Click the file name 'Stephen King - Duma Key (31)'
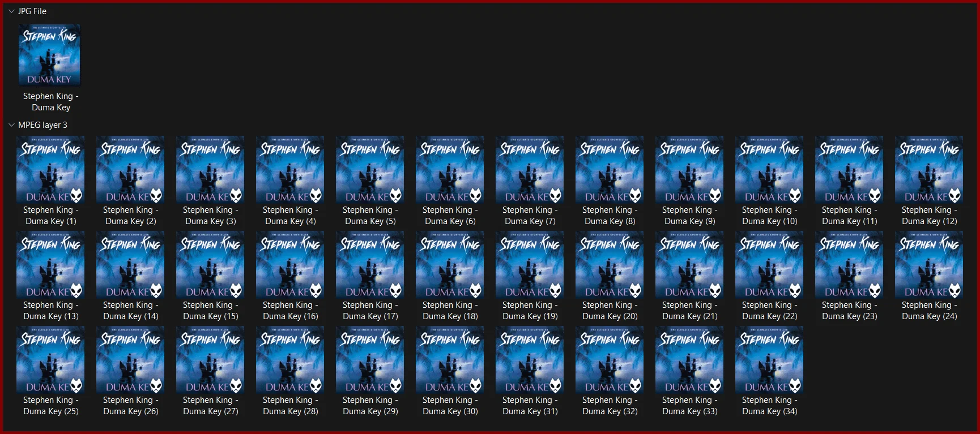 click(x=530, y=406)
